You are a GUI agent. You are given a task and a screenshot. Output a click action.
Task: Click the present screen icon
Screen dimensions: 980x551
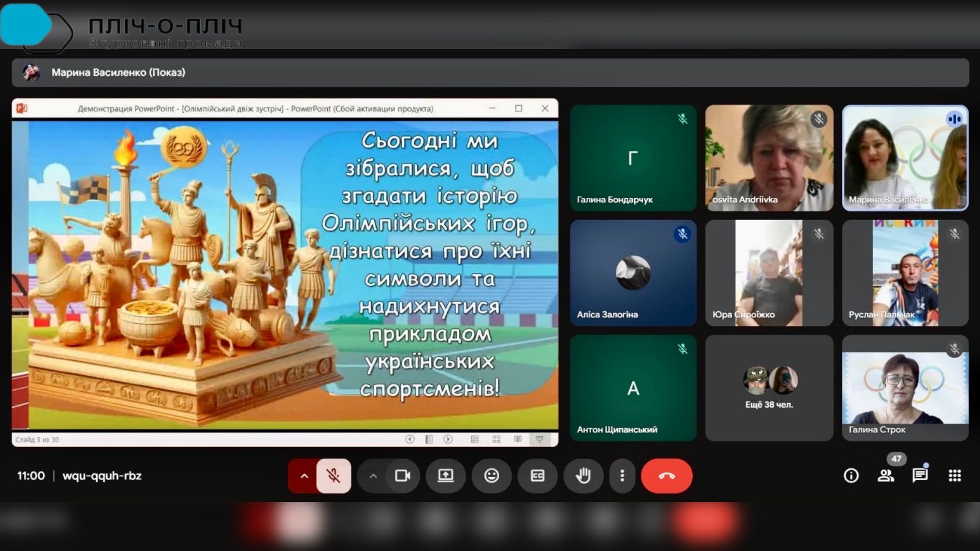point(445,476)
